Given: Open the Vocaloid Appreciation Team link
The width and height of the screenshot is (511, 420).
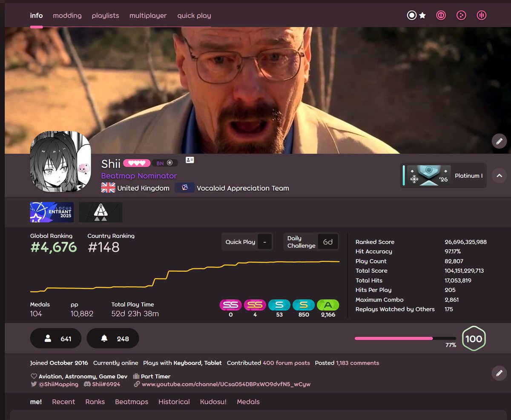Looking at the screenshot, I should [243, 188].
